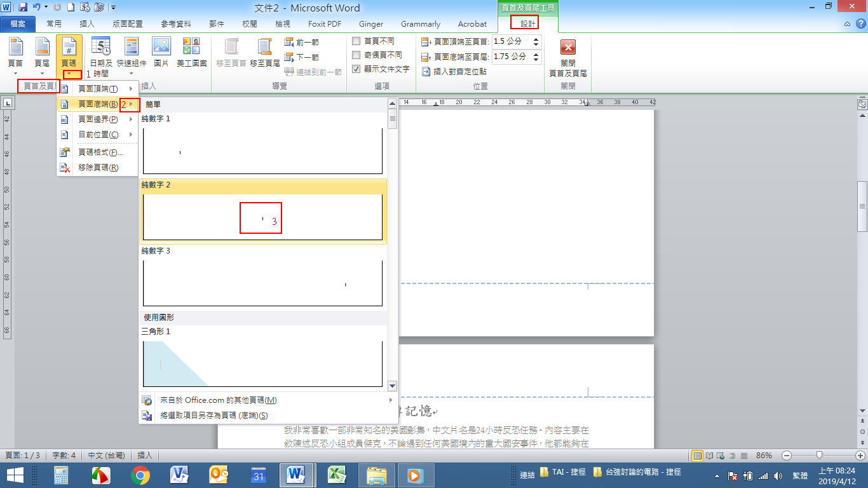Open Chrome from the taskbar

click(x=140, y=475)
